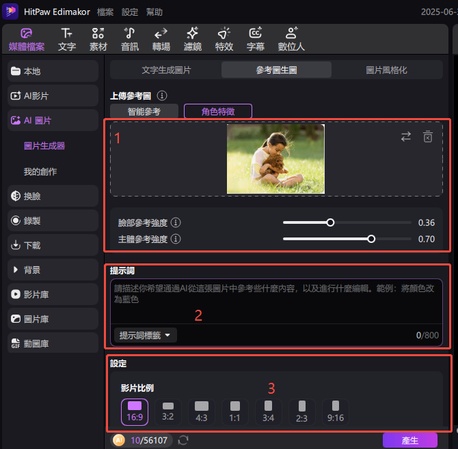Click info icon beside 臉部參考強度
458x449 pixels.
(x=176, y=222)
